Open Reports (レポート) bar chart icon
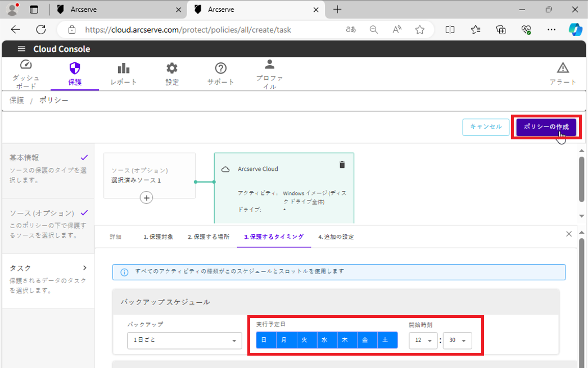Viewport: 588px width, 368px height. (x=123, y=69)
